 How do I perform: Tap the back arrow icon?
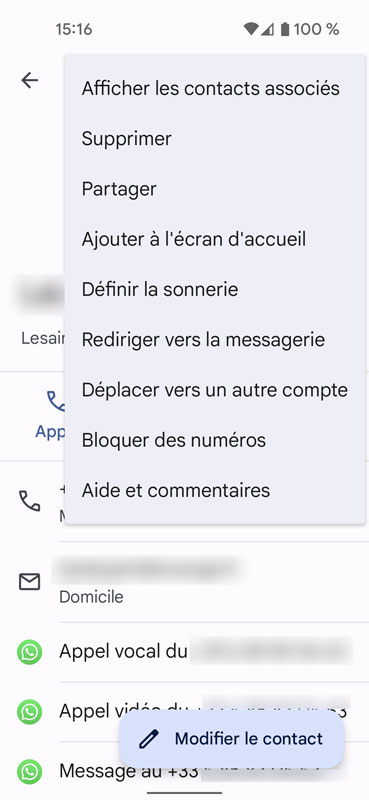point(30,80)
